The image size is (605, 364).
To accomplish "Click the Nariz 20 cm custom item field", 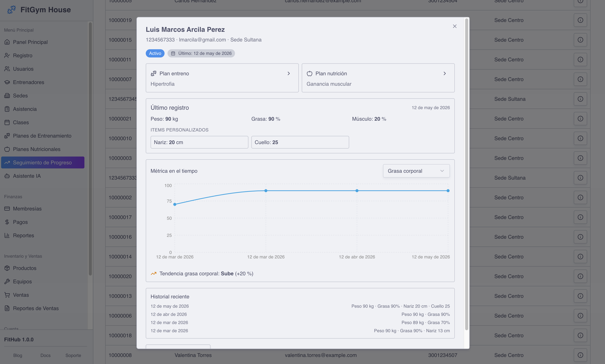I will click(199, 142).
